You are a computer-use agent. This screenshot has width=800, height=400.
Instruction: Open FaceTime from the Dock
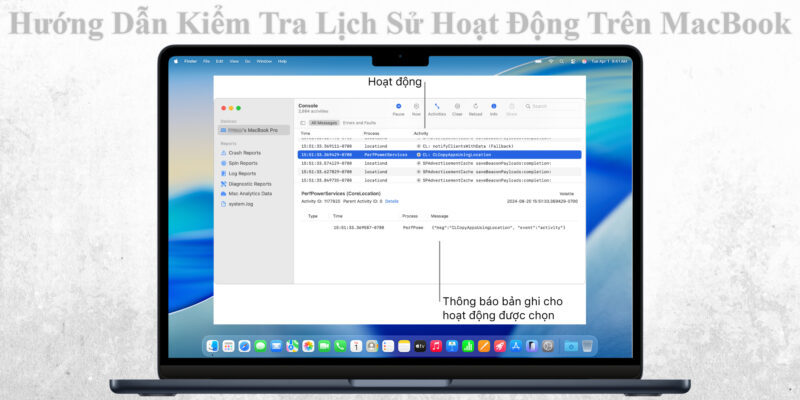324,346
